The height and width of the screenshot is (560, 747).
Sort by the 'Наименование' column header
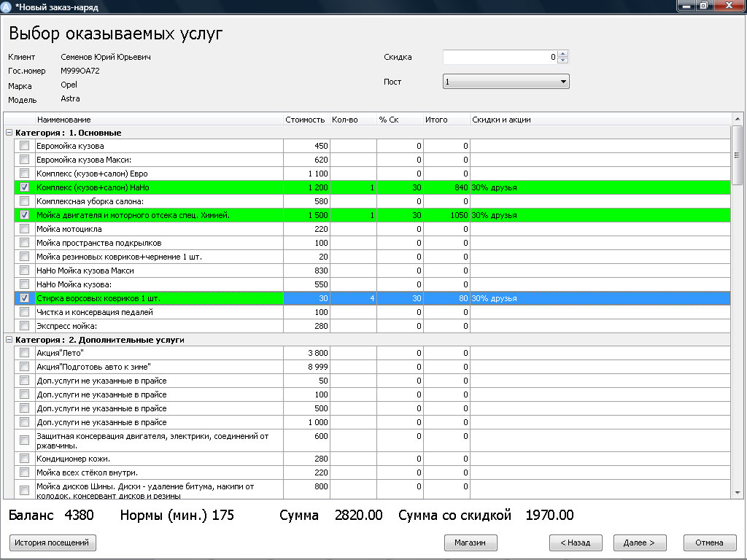159,120
